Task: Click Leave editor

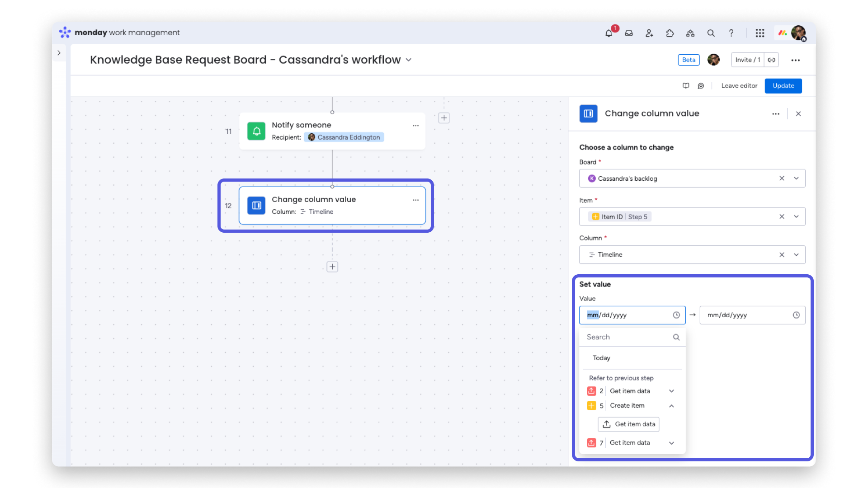Action: click(x=739, y=86)
